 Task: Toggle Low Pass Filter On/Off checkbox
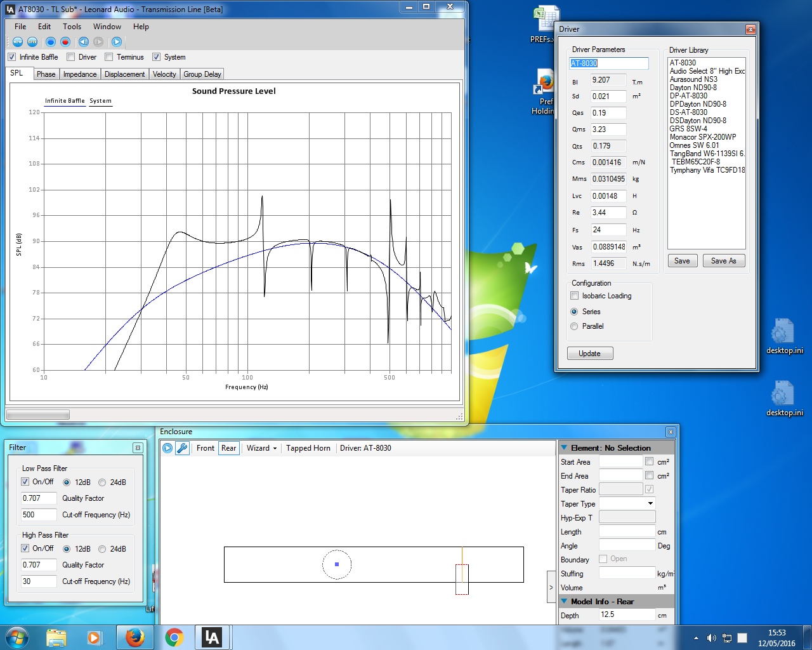coord(25,482)
